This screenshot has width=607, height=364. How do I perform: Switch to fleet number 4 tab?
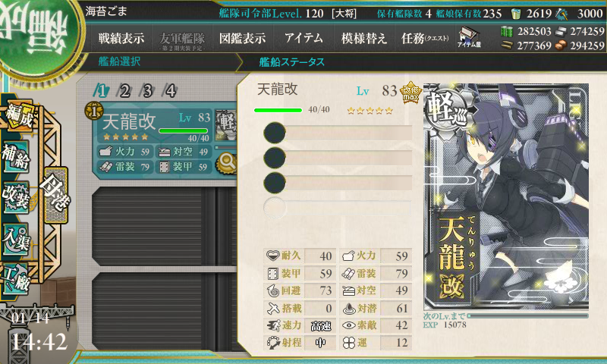tap(170, 91)
